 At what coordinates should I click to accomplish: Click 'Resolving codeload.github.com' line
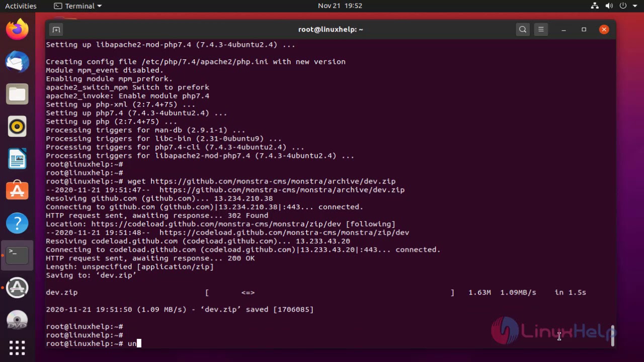coord(198,241)
